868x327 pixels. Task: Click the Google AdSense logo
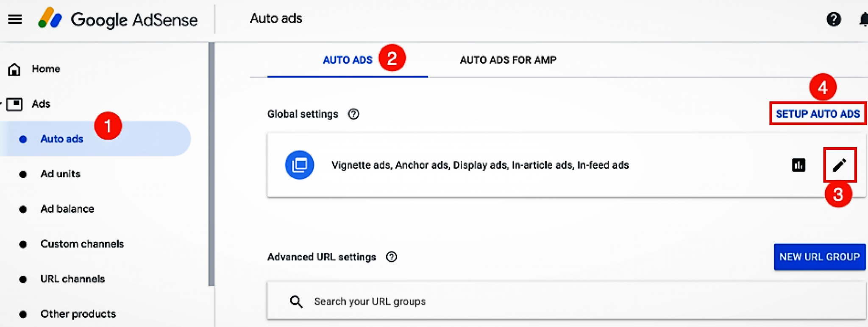pyautogui.click(x=117, y=19)
